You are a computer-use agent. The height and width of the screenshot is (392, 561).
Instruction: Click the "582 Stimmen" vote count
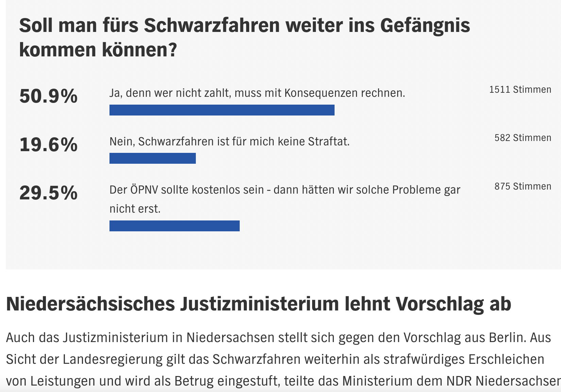523,138
